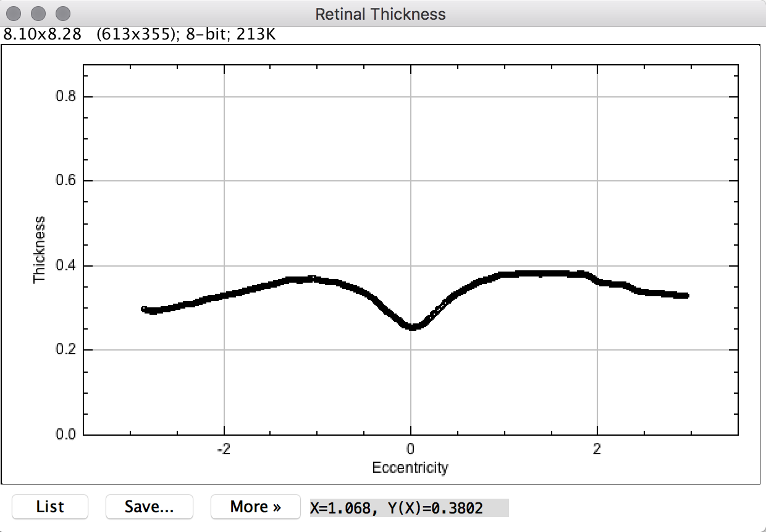Screen dimensions: 766x532
Task: Click the curve's lowest point at the dip
Action: [x=411, y=326]
